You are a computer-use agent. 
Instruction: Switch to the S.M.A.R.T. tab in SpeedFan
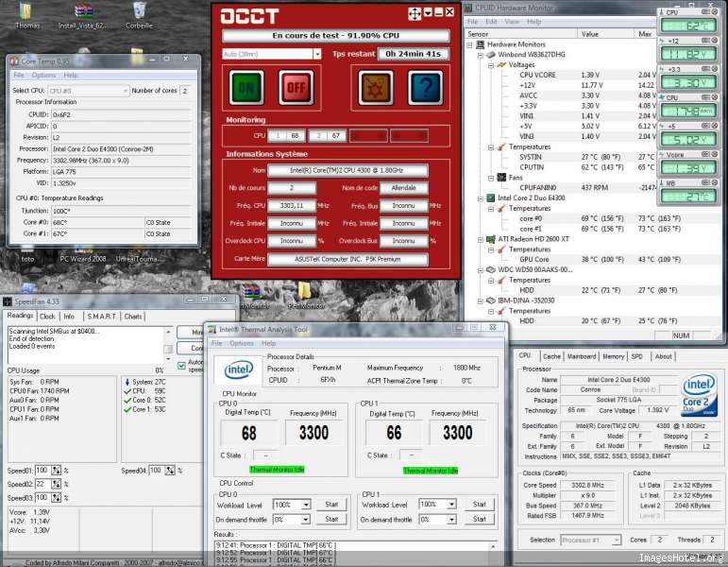[102, 317]
